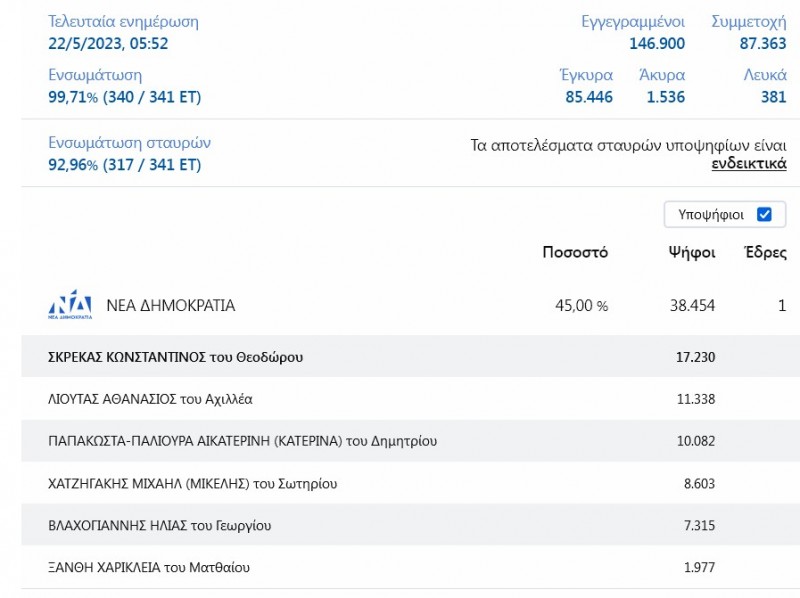This screenshot has width=800, height=598.
Task: Click the Άκυρα count 1.536
Action: pos(665,97)
